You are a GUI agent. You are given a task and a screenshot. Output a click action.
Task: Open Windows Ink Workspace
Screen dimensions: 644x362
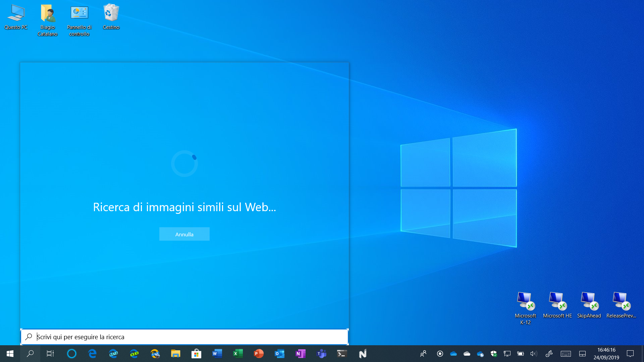(549, 354)
